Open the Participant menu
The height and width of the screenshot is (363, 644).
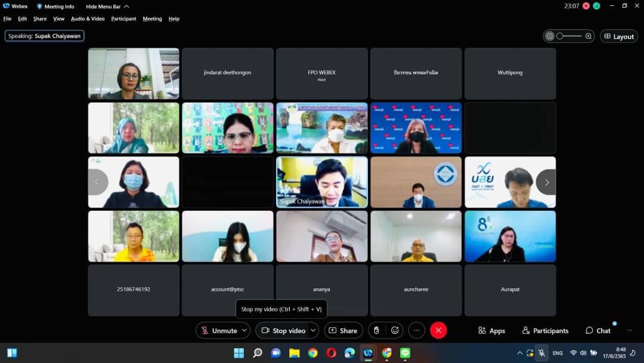coord(123,19)
